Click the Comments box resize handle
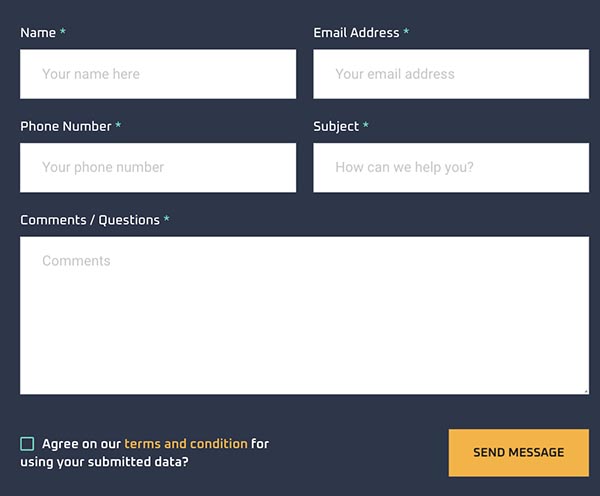This screenshot has width=600, height=496. pyautogui.click(x=585, y=391)
